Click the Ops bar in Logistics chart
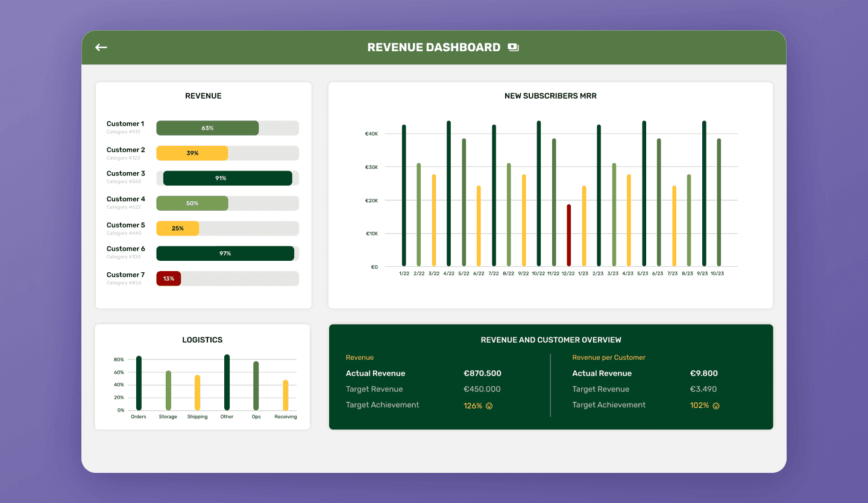Screen dimensions: 868x503 (256, 386)
